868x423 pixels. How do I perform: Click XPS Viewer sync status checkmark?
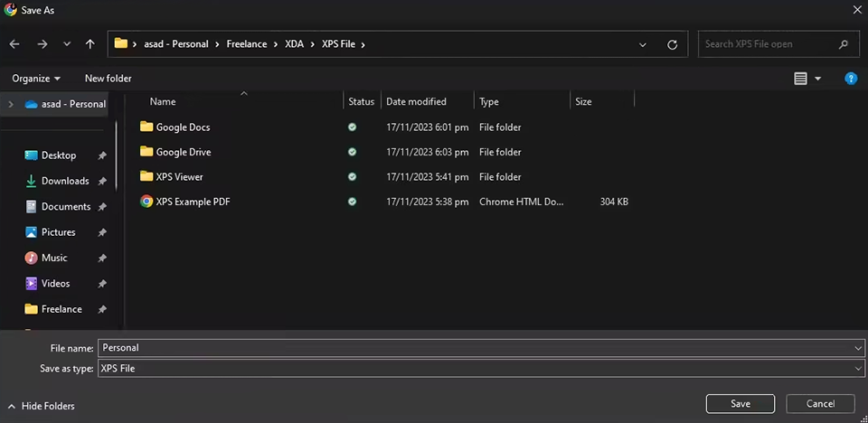[352, 177]
